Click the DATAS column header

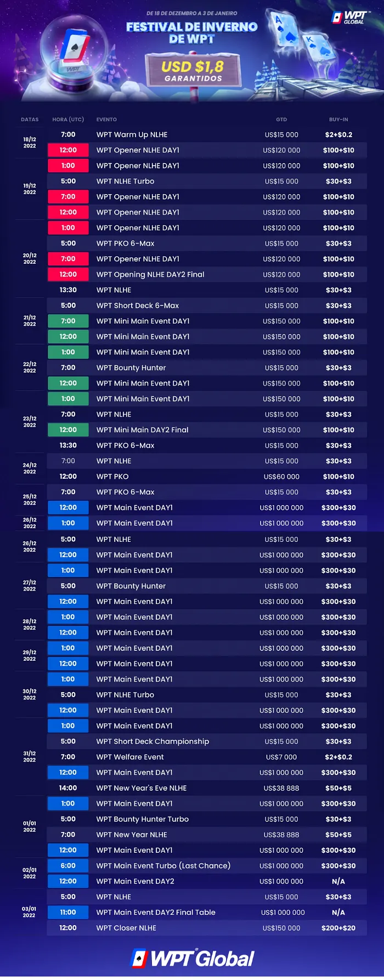tap(30, 120)
